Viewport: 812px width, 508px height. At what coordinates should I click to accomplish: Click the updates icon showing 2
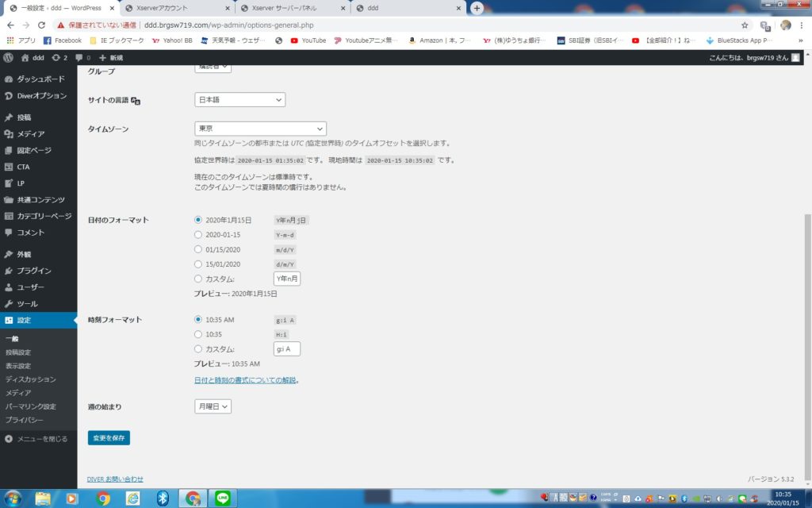tap(59, 58)
